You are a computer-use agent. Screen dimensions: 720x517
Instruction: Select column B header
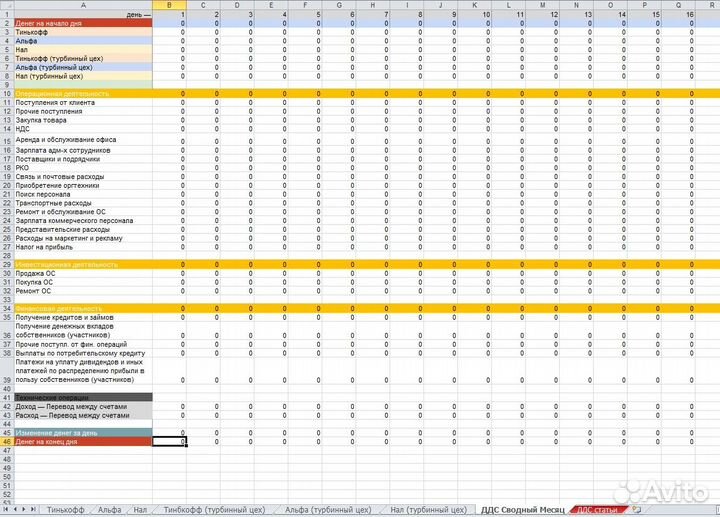pyautogui.click(x=170, y=6)
